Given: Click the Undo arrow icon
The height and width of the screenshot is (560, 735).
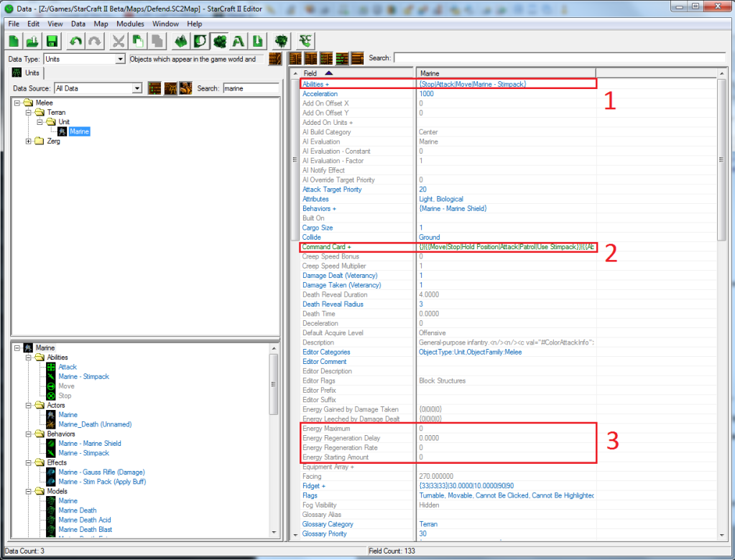Looking at the screenshot, I should point(75,42).
